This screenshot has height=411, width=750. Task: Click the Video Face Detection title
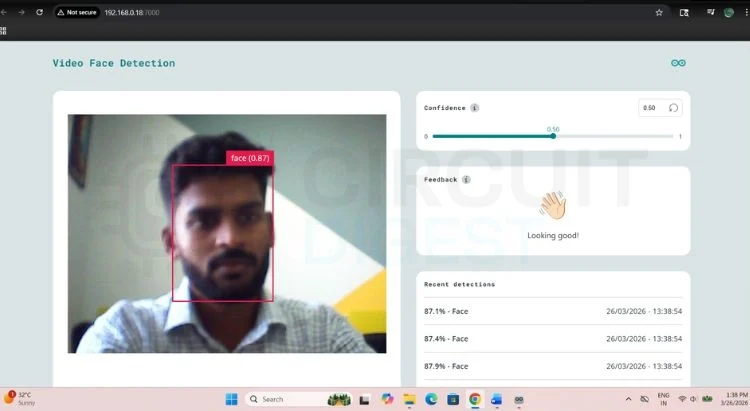point(114,63)
